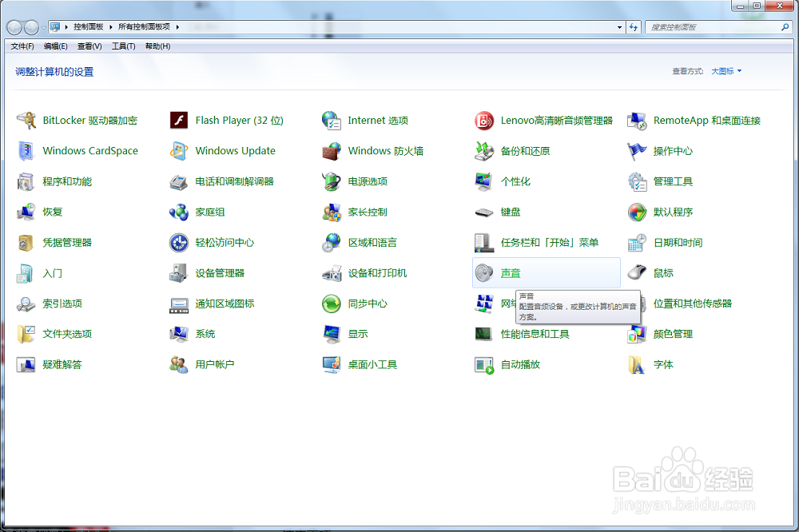Open Internet 选项 globe icon
This screenshot has height=532, width=799.
pyautogui.click(x=332, y=121)
